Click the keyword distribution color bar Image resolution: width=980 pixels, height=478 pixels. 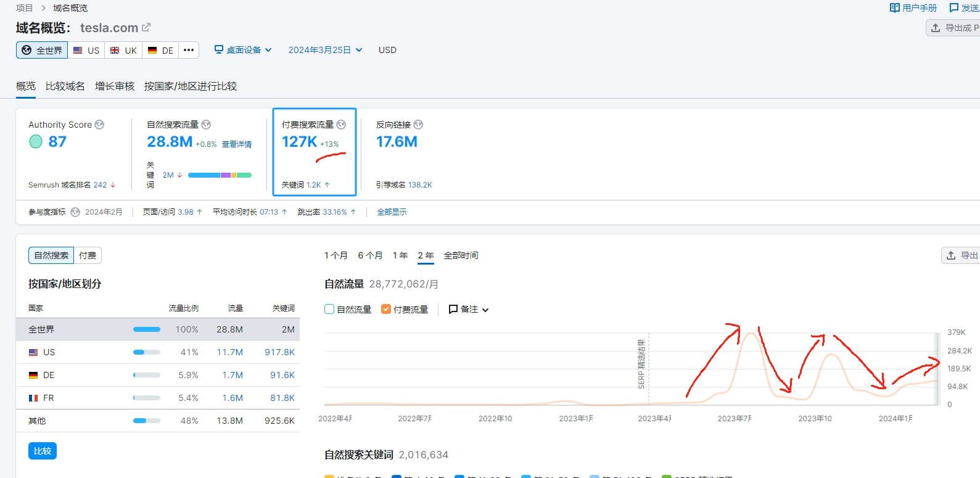click(220, 175)
